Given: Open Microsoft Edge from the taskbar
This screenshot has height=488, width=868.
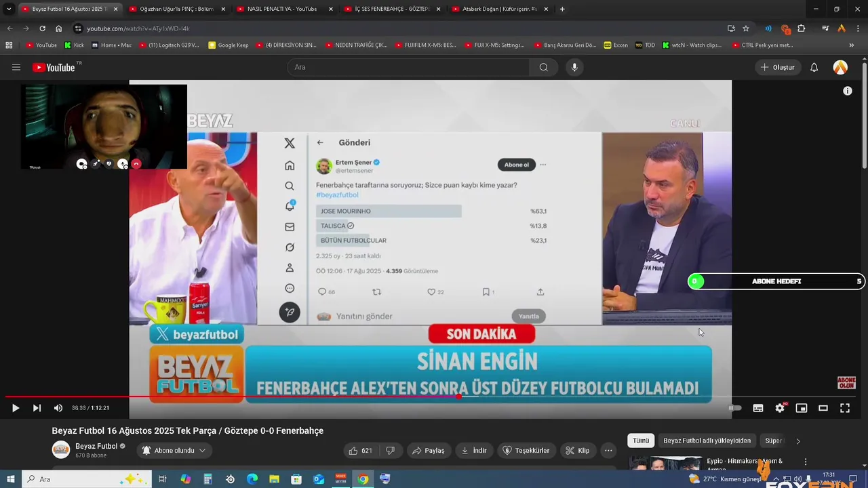Looking at the screenshot, I should (x=252, y=479).
